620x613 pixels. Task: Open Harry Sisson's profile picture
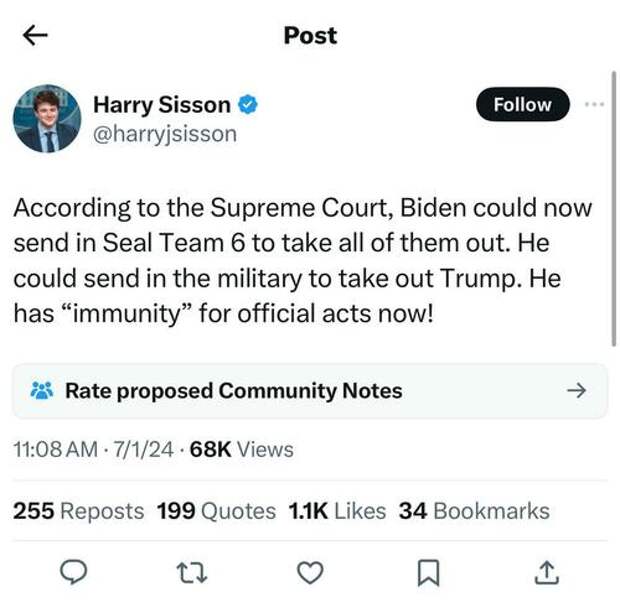[x=47, y=119]
